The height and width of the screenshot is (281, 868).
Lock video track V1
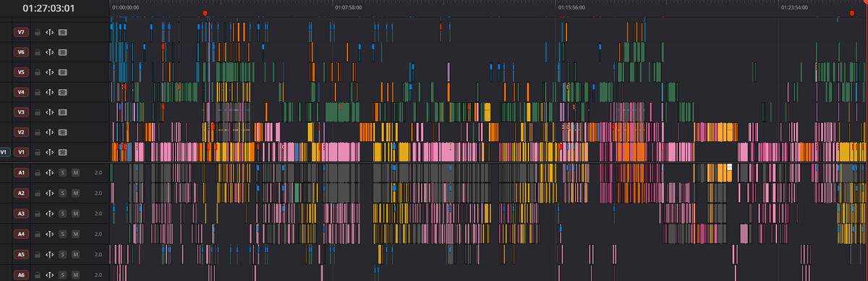(x=37, y=152)
